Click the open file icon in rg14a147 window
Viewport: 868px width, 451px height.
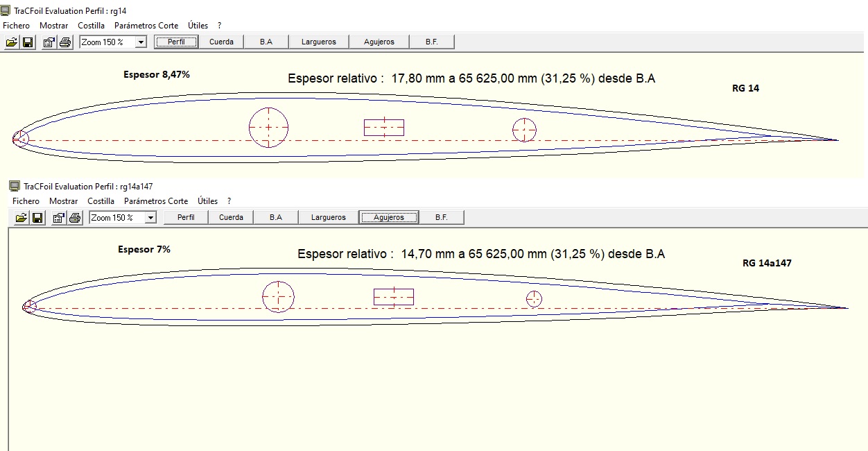point(21,218)
